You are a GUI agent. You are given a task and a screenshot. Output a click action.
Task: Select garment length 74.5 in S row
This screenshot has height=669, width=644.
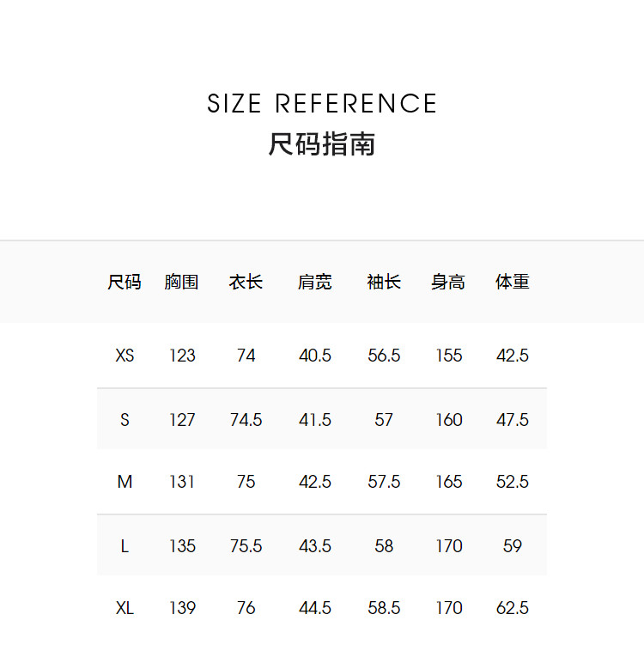click(x=246, y=420)
